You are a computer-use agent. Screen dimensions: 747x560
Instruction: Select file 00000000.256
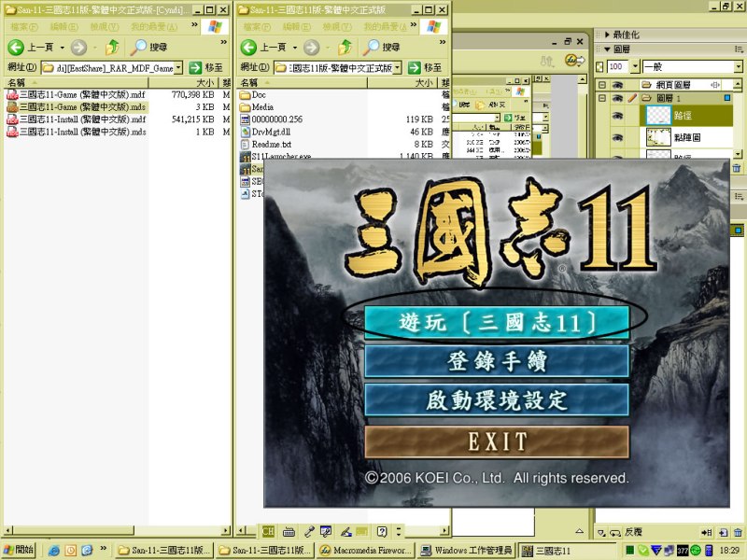click(x=272, y=119)
